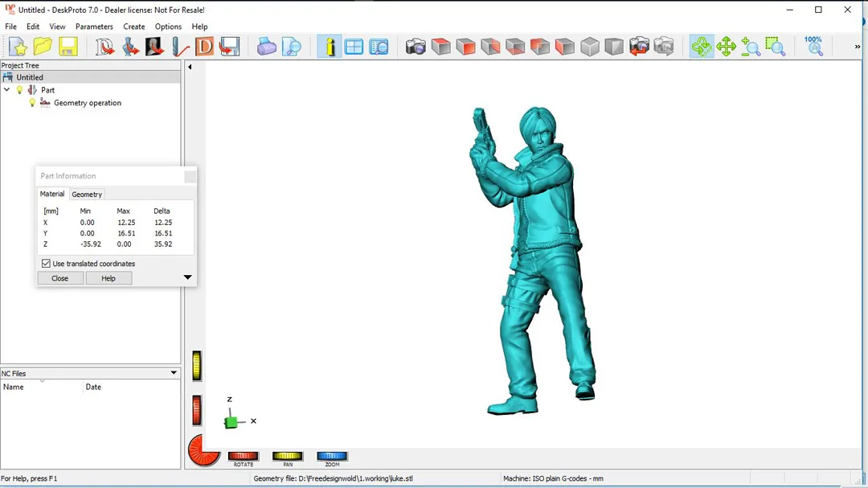
Task: Collapse the Part node in Project Tree
Action: coord(7,90)
